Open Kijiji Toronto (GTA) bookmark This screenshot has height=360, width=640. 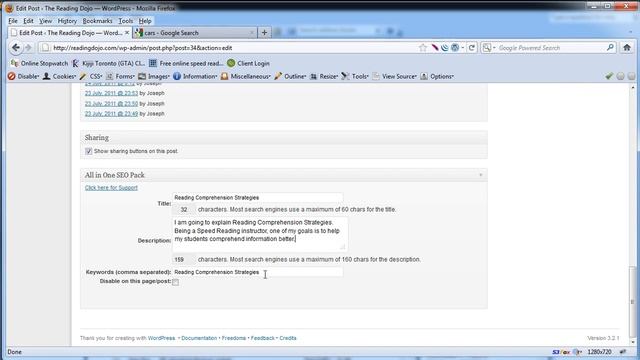(108, 63)
